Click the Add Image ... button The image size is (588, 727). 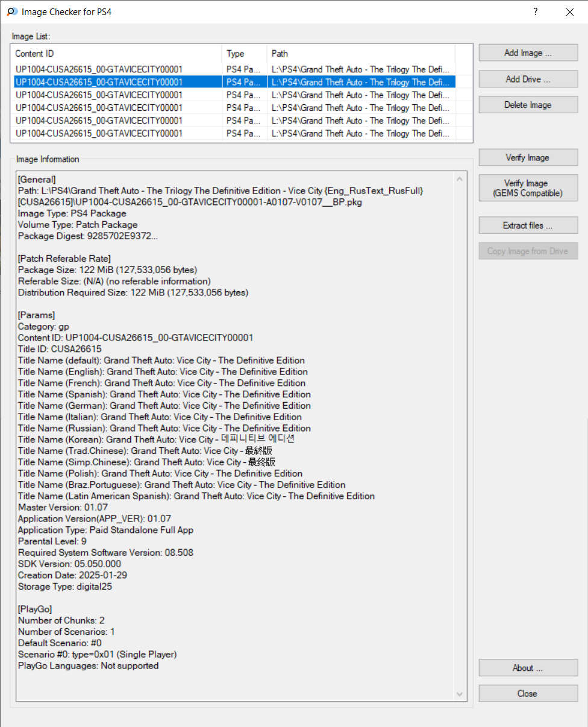coord(528,53)
